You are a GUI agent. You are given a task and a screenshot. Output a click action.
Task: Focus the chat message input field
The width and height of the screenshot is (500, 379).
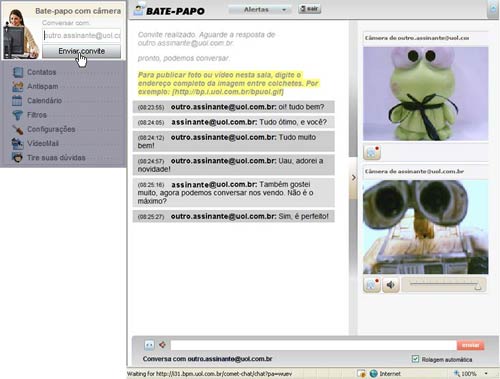[x=313, y=345]
